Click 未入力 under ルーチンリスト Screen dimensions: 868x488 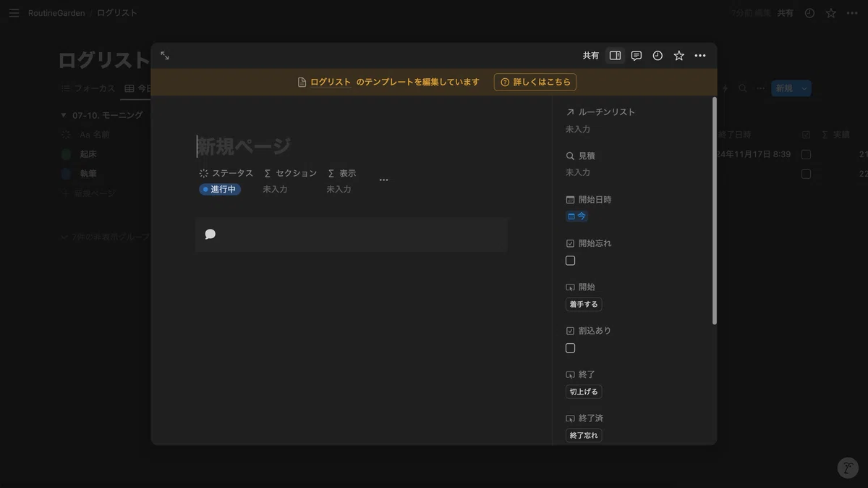coord(578,129)
